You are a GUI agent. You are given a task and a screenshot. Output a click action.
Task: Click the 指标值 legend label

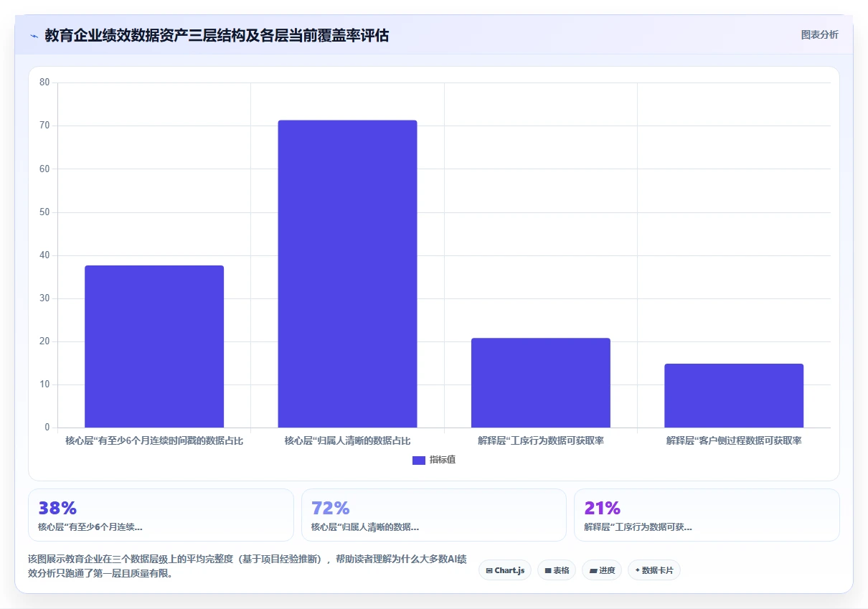click(x=443, y=460)
